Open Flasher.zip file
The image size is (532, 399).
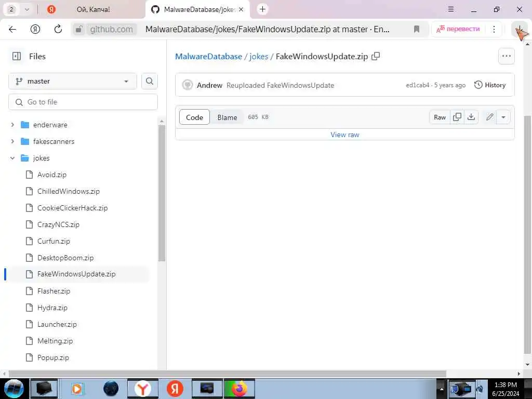click(54, 291)
